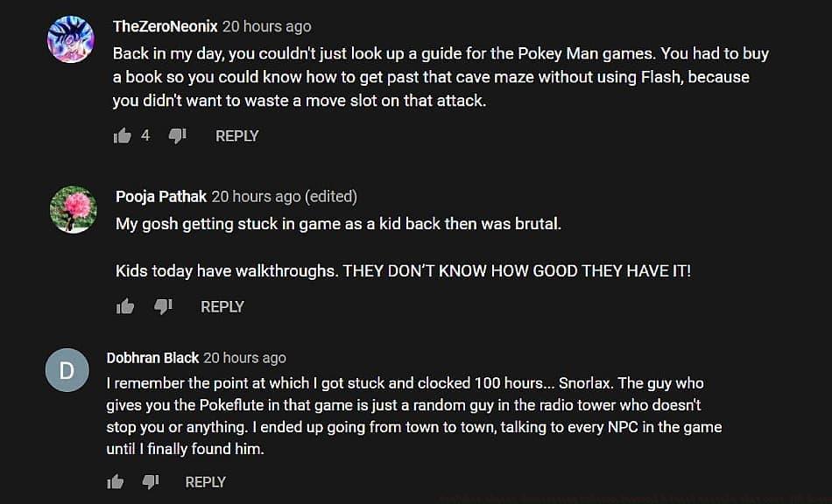The image size is (832, 504).
Task: Click Pooja Pathak's flower avatar
Action: 73,209
